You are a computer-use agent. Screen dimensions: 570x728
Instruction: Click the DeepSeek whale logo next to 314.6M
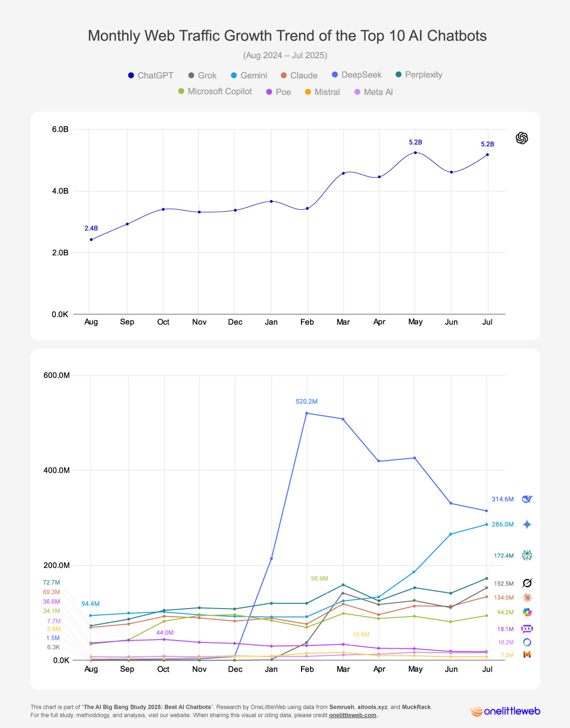527,499
